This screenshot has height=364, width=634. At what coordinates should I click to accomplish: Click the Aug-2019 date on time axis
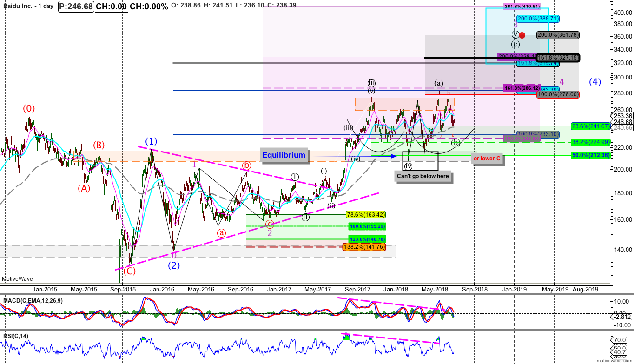point(585,289)
